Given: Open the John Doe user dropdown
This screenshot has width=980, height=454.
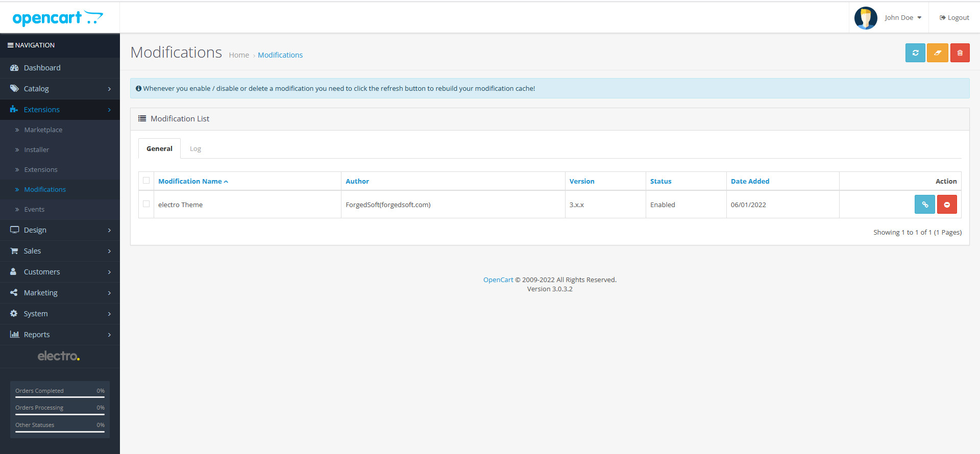Looking at the screenshot, I should coord(903,18).
